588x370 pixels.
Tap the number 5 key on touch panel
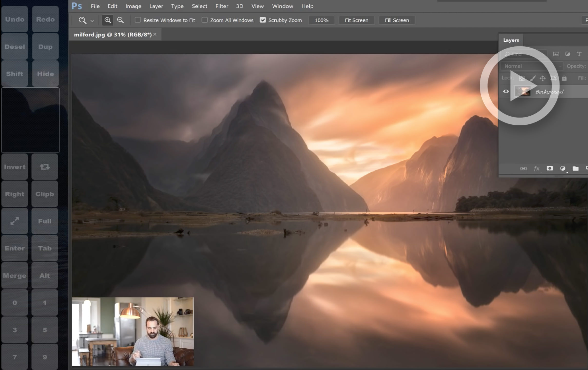(x=45, y=330)
